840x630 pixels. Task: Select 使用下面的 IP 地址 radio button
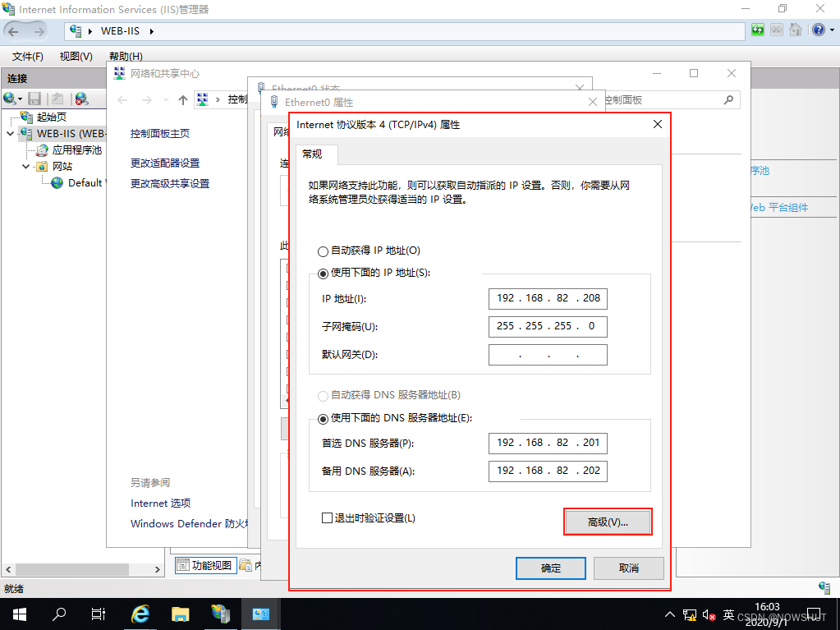click(x=323, y=274)
